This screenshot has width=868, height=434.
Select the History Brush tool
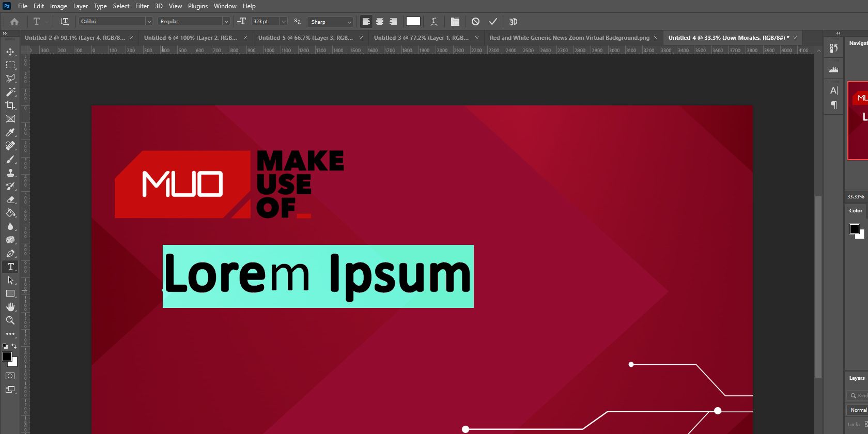(10, 186)
